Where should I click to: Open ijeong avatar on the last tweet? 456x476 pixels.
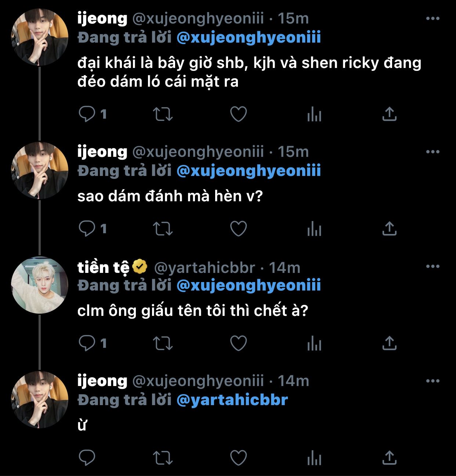(40, 400)
